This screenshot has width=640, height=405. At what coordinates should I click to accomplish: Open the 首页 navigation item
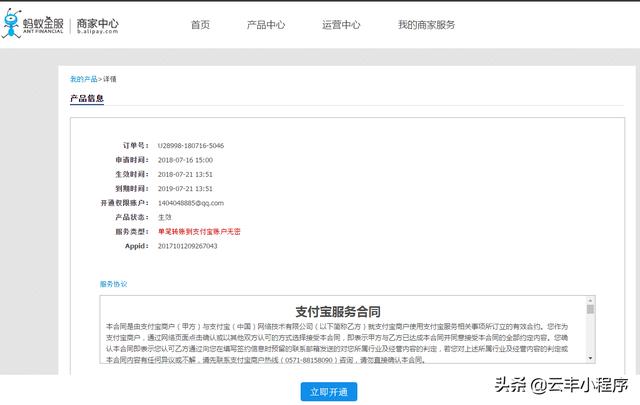(x=200, y=25)
